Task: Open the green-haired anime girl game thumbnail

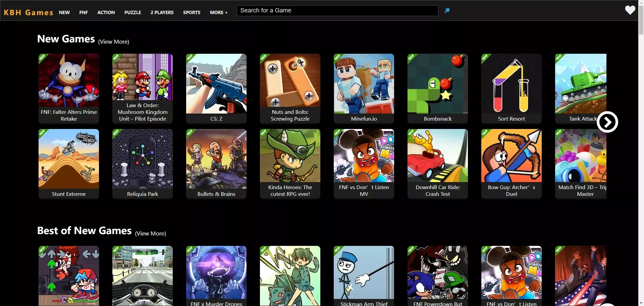Action: coord(290,276)
